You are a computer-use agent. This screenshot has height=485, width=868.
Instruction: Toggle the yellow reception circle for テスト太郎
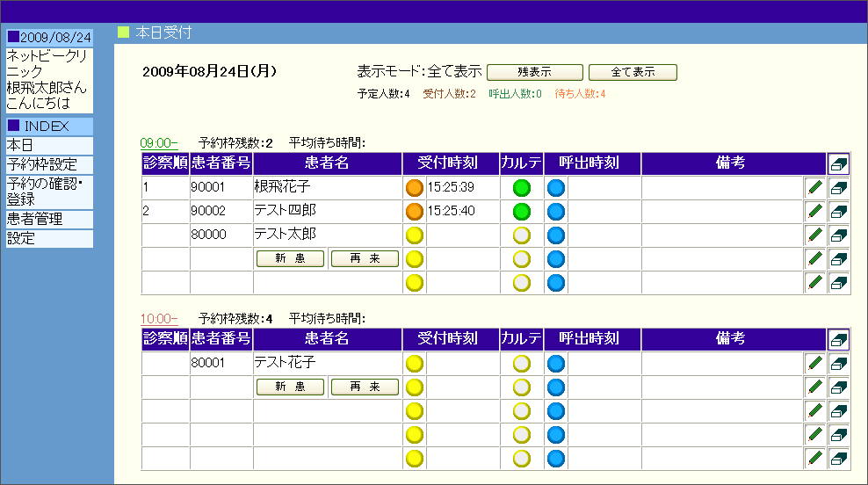point(415,235)
